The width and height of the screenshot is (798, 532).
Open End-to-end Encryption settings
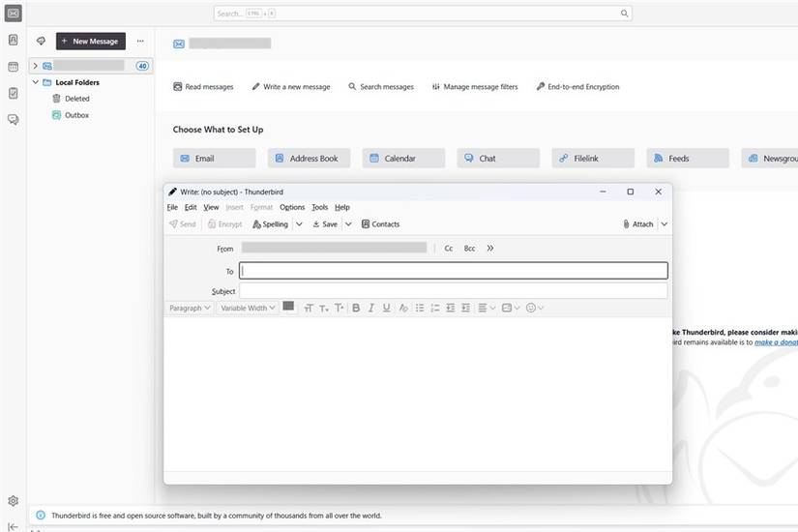coord(577,87)
